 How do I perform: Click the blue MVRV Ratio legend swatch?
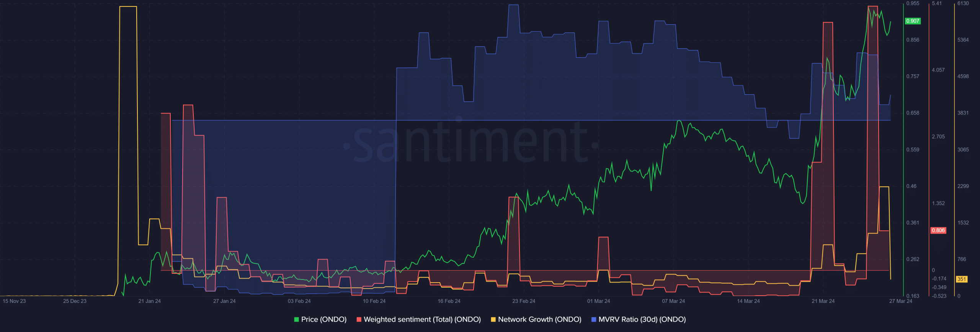pos(594,319)
